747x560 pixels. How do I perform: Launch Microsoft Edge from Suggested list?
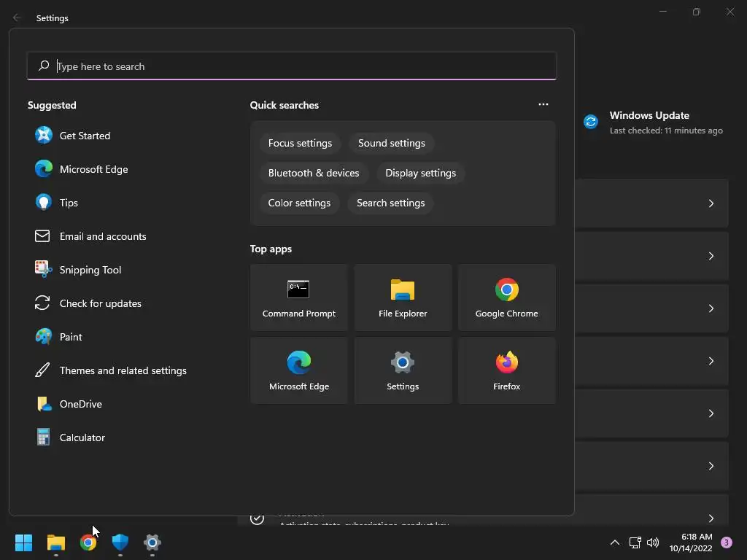(94, 169)
